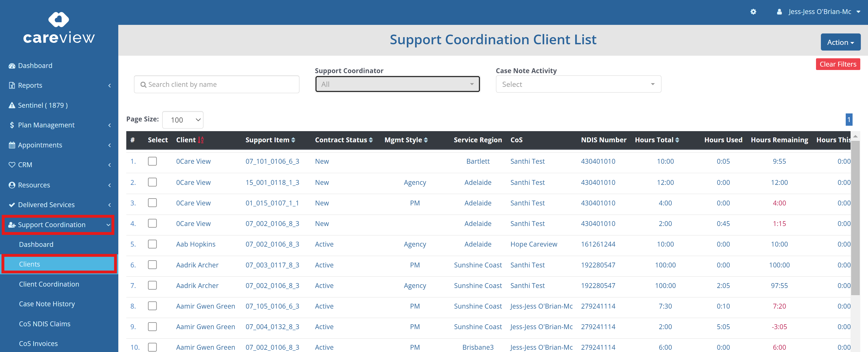Image resolution: width=868 pixels, height=352 pixels.
Task: Select row 5 Aab Hopkins checkbox
Action: point(152,244)
